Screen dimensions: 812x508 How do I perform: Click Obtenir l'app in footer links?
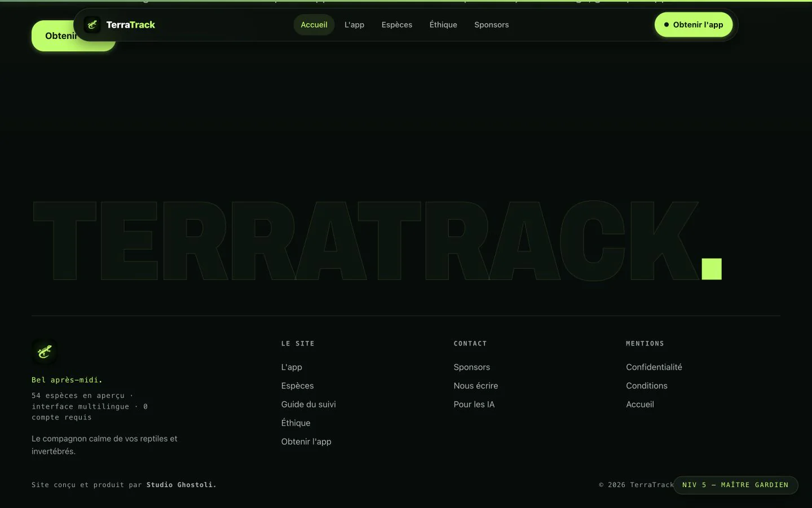[x=306, y=441]
